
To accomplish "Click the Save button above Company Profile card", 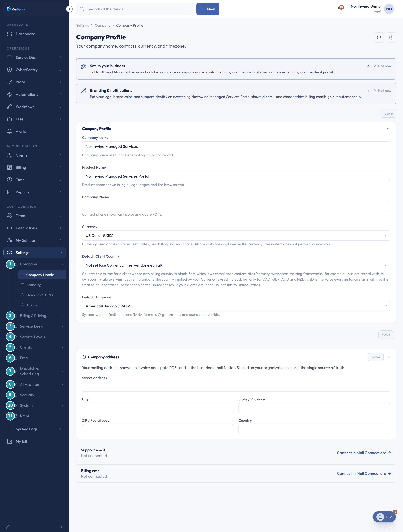I will point(388,113).
